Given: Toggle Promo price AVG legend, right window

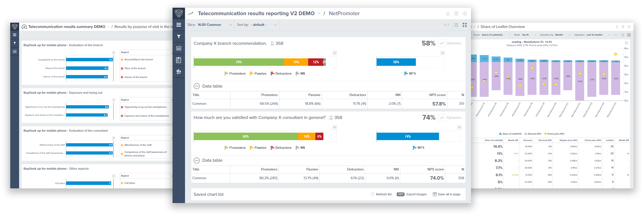Looking at the screenshot, I should [554, 134].
